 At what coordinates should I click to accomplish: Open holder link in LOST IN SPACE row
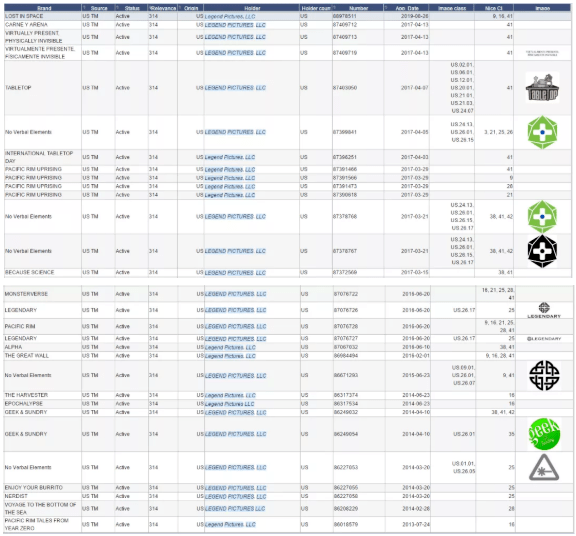(x=230, y=17)
